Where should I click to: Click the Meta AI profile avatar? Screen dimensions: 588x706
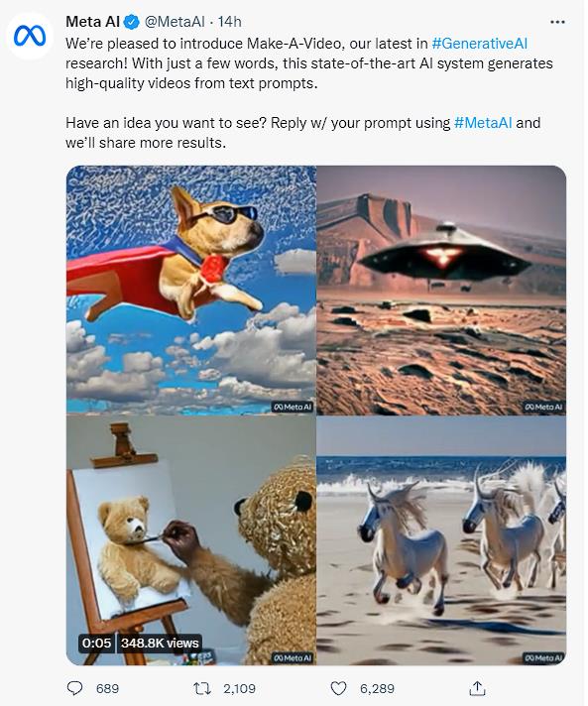(x=30, y=36)
